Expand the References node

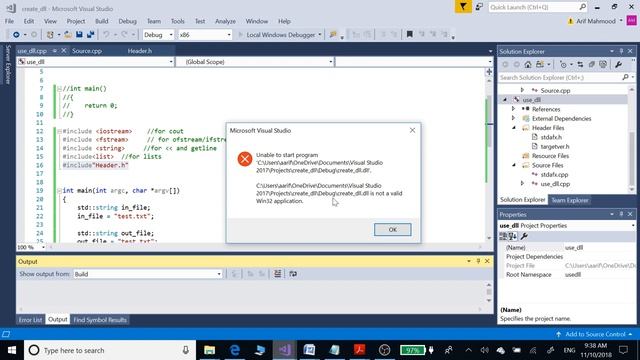[513, 109]
